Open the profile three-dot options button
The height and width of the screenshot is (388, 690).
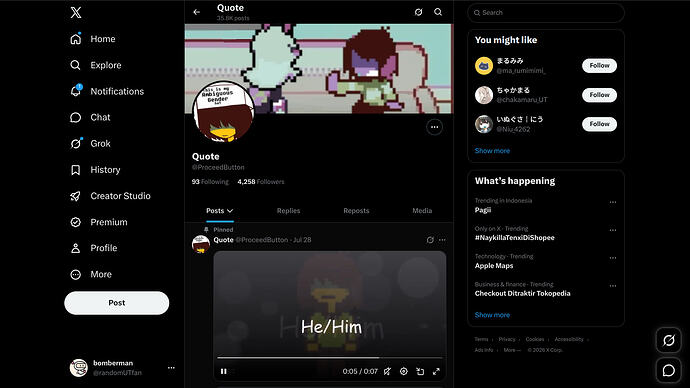click(x=434, y=127)
